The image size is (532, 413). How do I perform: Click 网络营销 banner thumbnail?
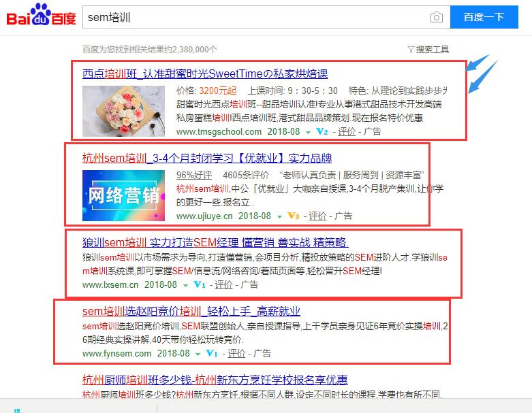tap(123, 195)
